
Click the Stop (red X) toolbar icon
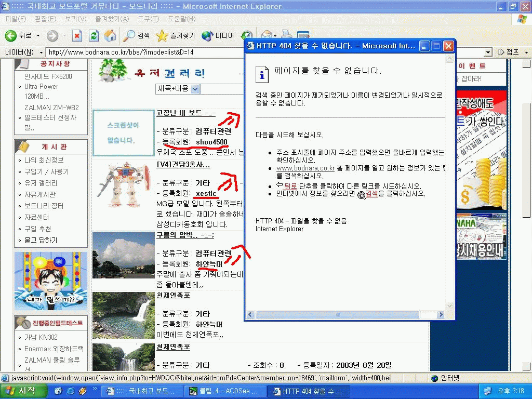(77, 35)
